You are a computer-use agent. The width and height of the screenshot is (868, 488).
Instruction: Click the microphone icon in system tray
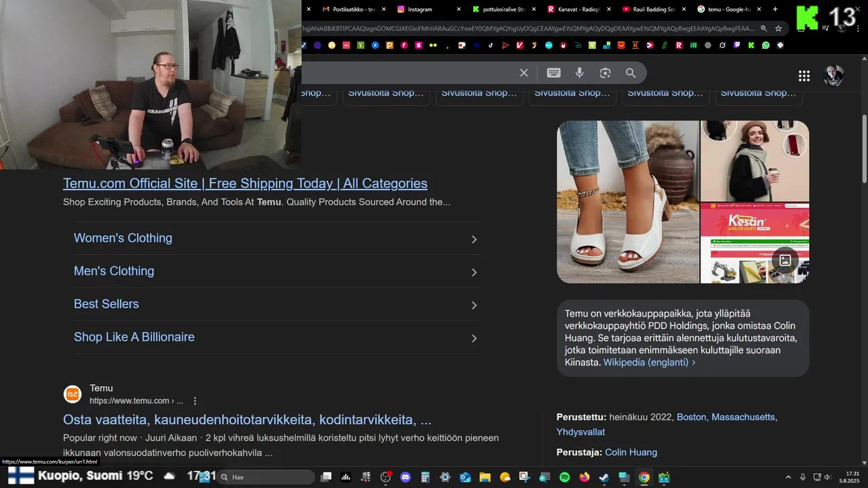[x=802, y=477]
